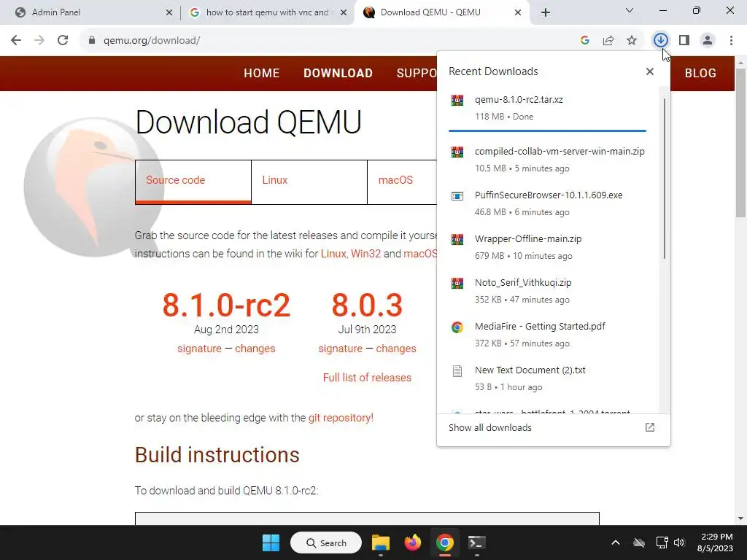Open a new browser tab
Viewport: 747px width, 560px height.
coord(546,12)
